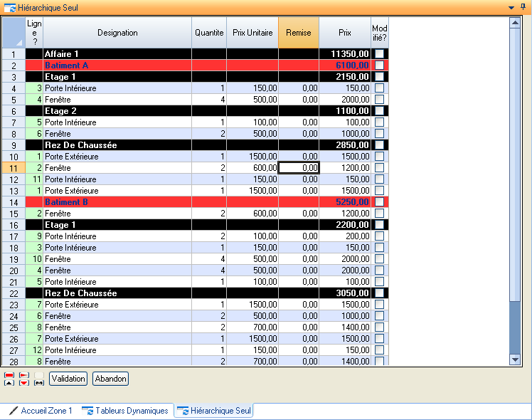Screen dimensions: 532x420
Task: Switch to the Tableurs Dynamiques tab
Action: (127, 411)
